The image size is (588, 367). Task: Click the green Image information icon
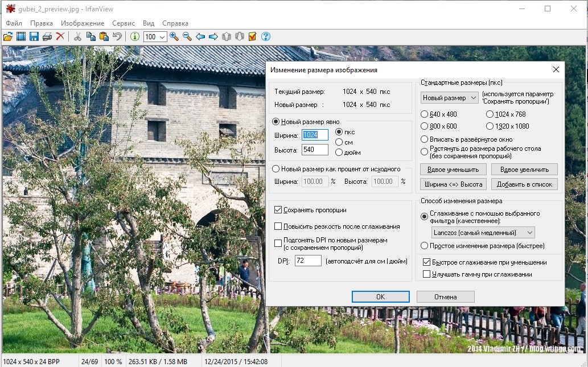[x=135, y=36]
